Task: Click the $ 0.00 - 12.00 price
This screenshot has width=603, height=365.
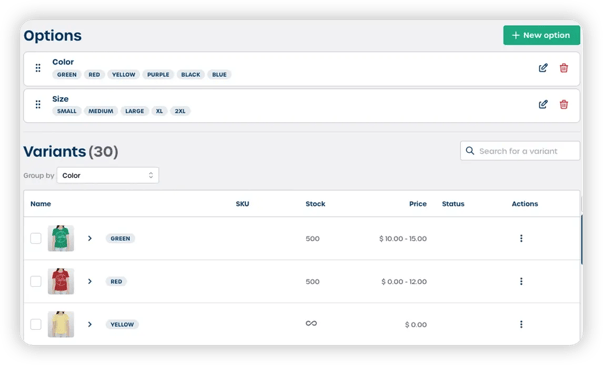Action: 404,282
